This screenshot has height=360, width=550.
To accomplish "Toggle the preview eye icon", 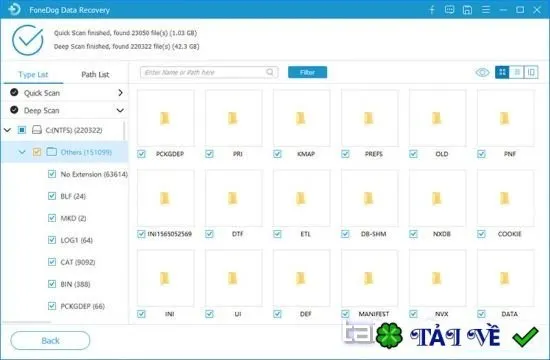I will pos(482,72).
